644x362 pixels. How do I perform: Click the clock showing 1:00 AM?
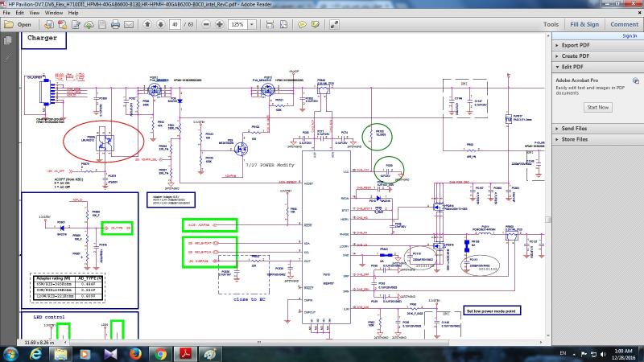[623, 354]
